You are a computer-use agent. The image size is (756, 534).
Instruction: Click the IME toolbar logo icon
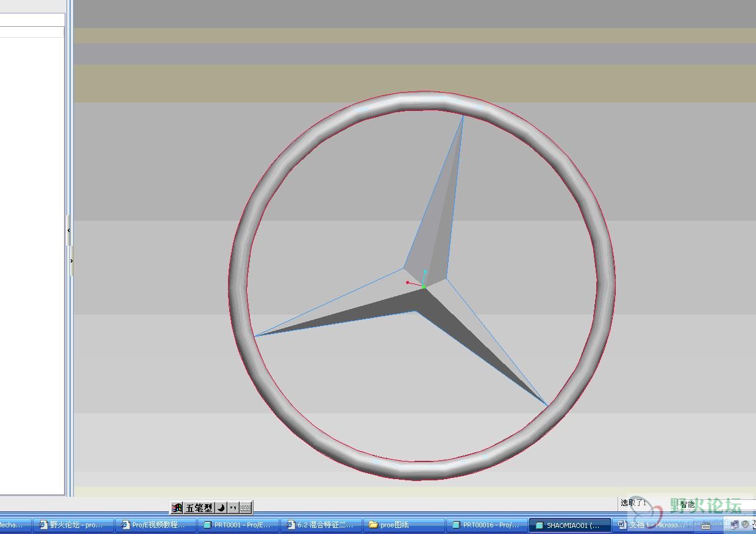click(177, 507)
